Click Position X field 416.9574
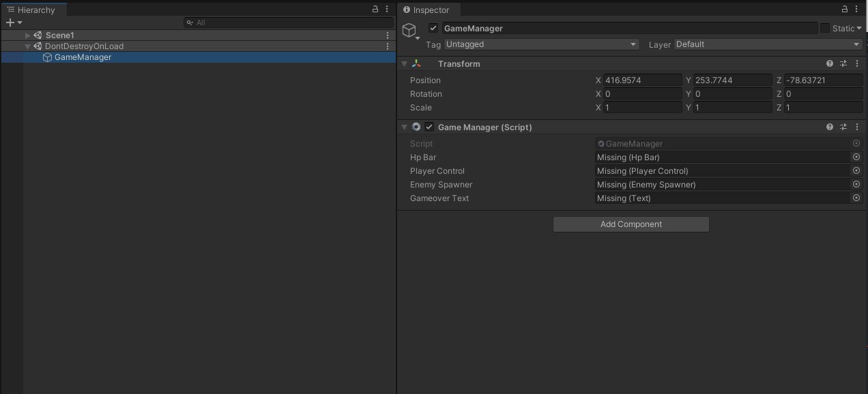This screenshot has height=394, width=868. coord(642,80)
